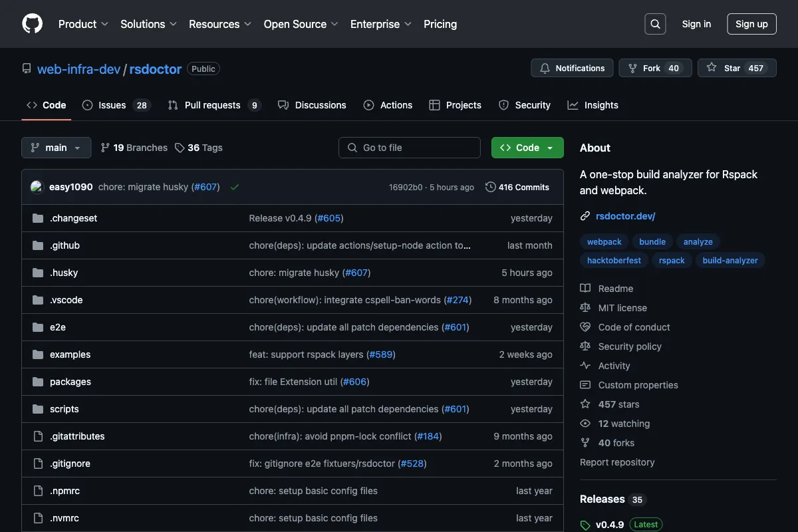798x532 pixels.
Task: Click the hacktoberfest topic tag
Action: [614, 261]
